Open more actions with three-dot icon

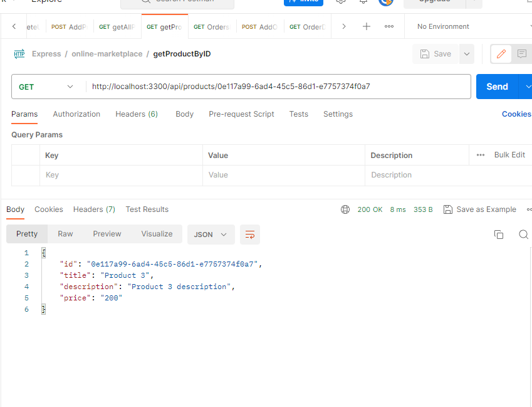(x=389, y=26)
